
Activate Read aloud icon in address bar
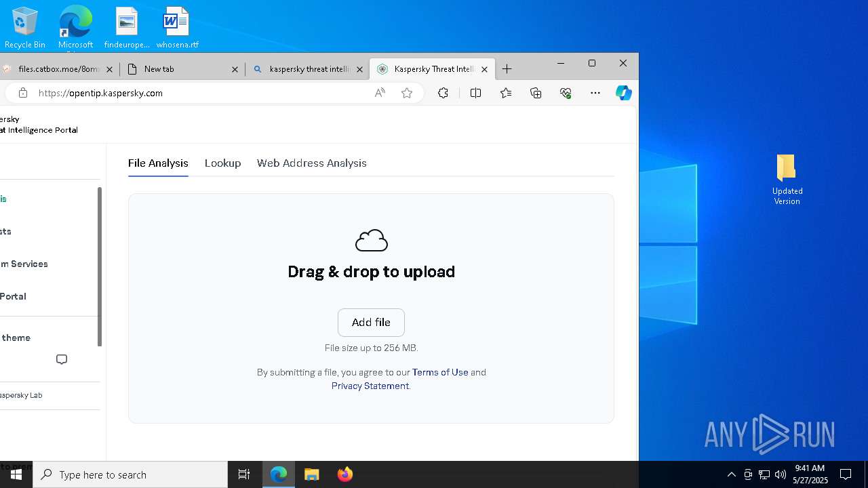click(x=380, y=93)
